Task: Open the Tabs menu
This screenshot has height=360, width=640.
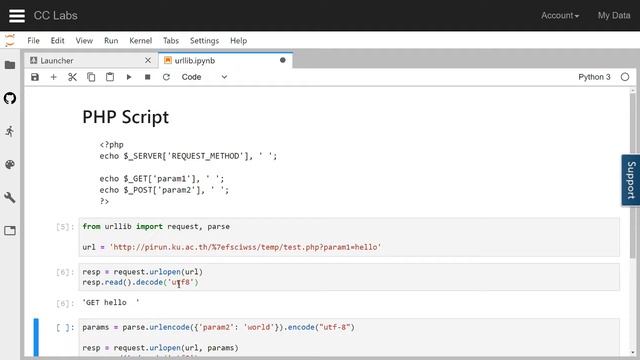Action: coord(171,40)
